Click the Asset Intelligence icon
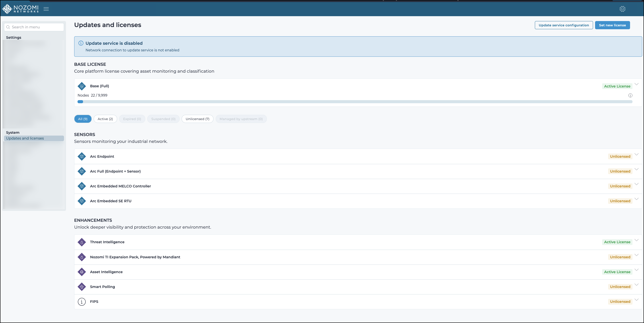Viewport: 644px width, 323px height. 82,272
